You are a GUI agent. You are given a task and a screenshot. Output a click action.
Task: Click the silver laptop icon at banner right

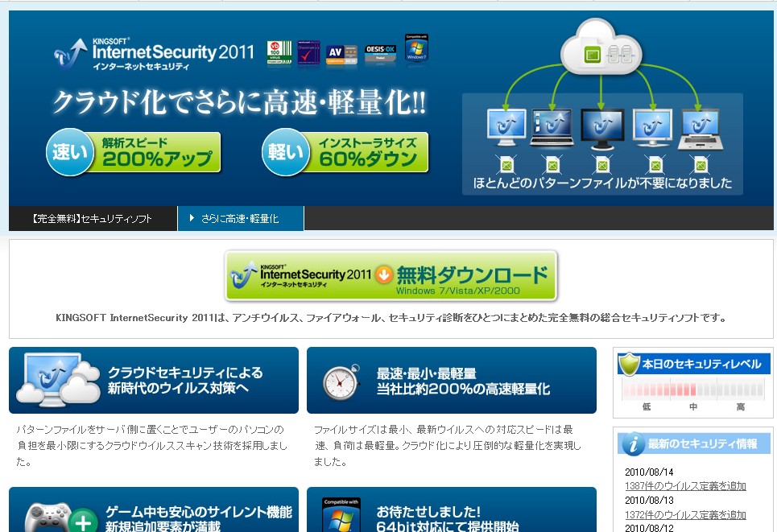[x=701, y=130]
